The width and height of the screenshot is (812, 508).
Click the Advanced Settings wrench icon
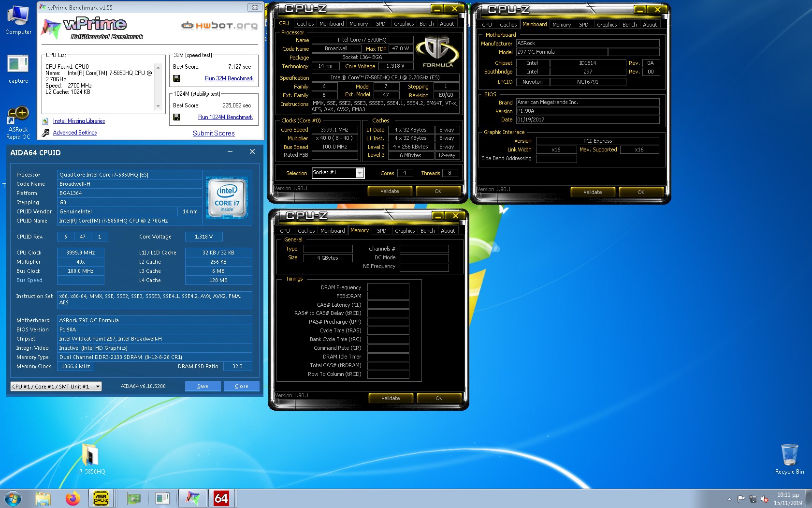tap(45, 133)
